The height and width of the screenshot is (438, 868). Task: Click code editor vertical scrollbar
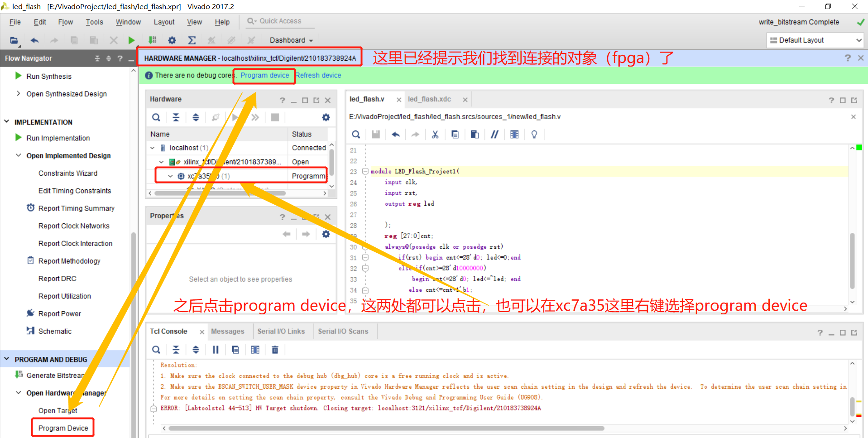tap(852, 261)
